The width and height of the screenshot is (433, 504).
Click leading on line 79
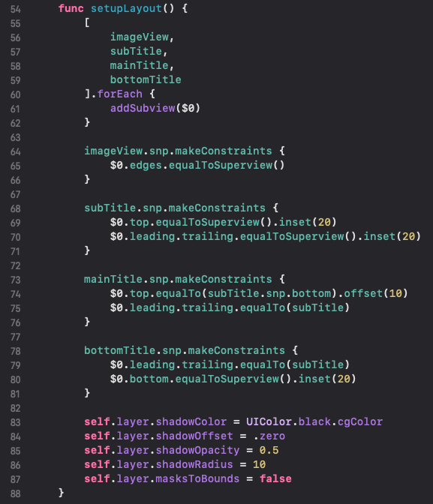[x=152, y=365]
